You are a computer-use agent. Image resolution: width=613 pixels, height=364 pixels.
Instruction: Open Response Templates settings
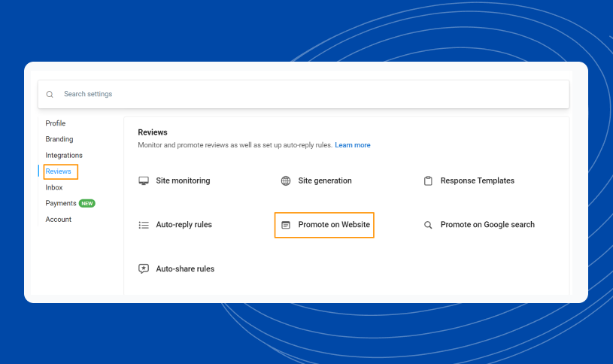tap(478, 180)
